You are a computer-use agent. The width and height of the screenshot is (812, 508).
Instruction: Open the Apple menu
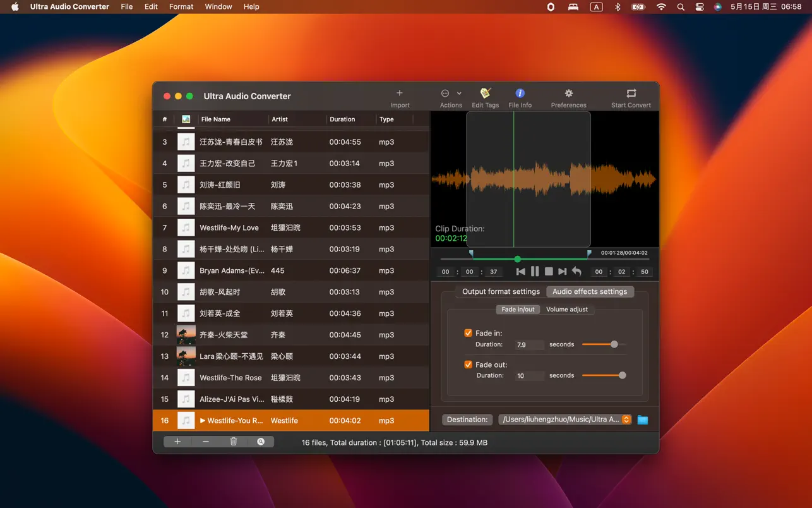[15, 6]
